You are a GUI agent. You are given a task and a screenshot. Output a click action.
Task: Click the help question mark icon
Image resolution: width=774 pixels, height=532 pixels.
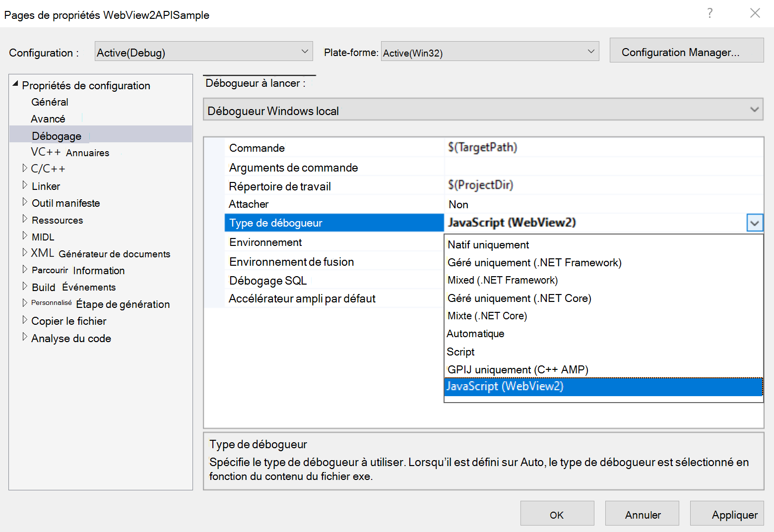click(709, 14)
